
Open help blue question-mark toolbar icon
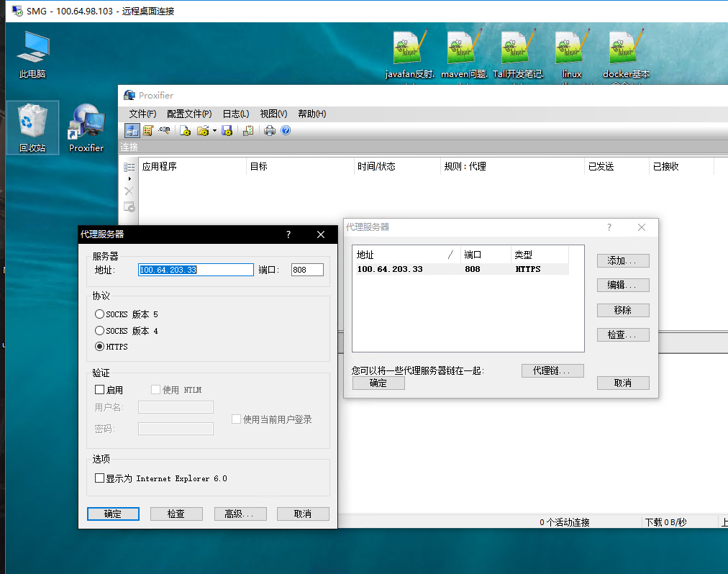coord(286,130)
